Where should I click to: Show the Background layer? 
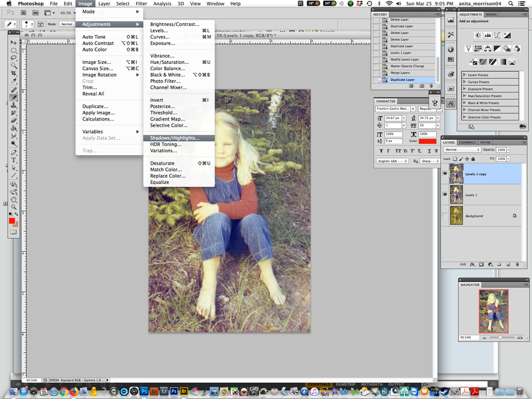coord(444,215)
